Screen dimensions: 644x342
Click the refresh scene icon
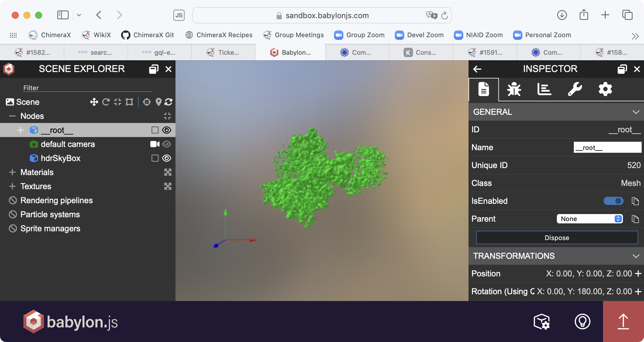(168, 102)
